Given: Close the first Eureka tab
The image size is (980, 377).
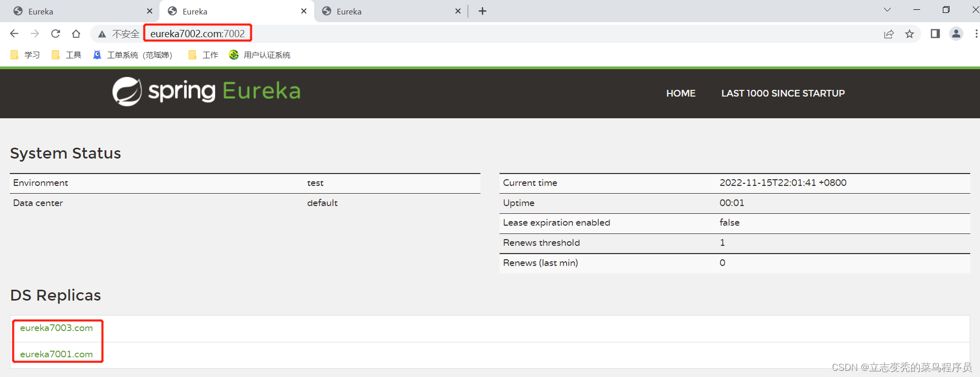Looking at the screenshot, I should (150, 11).
